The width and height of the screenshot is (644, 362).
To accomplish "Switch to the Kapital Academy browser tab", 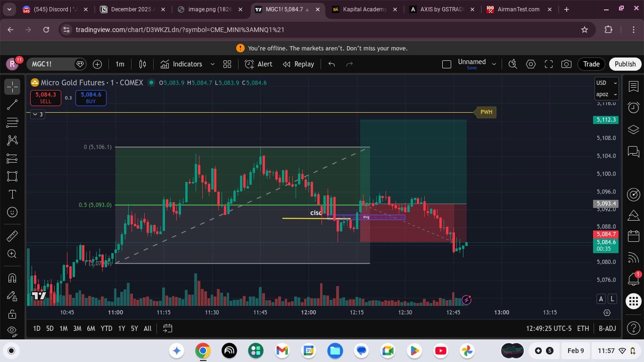I will [364, 9].
